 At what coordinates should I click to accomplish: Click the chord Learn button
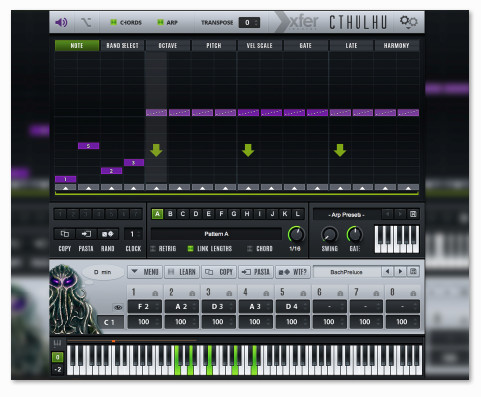(x=182, y=272)
